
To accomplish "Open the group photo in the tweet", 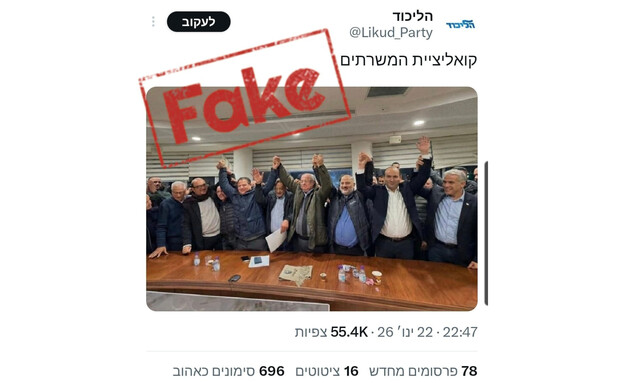I will click(x=312, y=199).
